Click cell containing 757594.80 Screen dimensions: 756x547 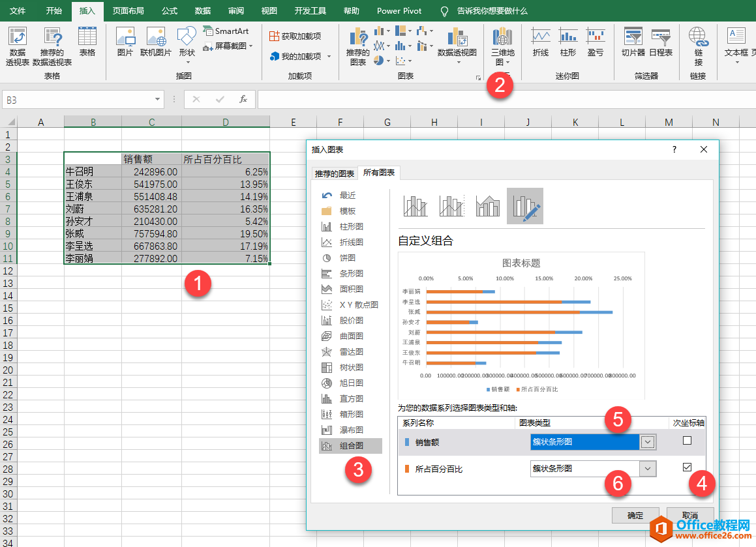click(151, 234)
